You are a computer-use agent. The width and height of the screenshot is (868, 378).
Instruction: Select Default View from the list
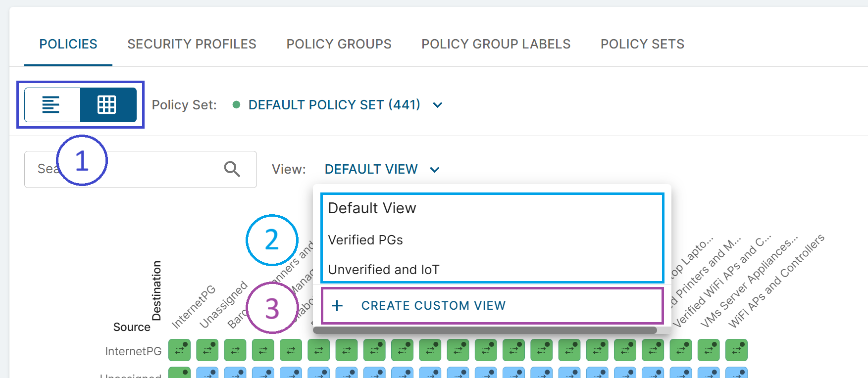click(x=372, y=208)
